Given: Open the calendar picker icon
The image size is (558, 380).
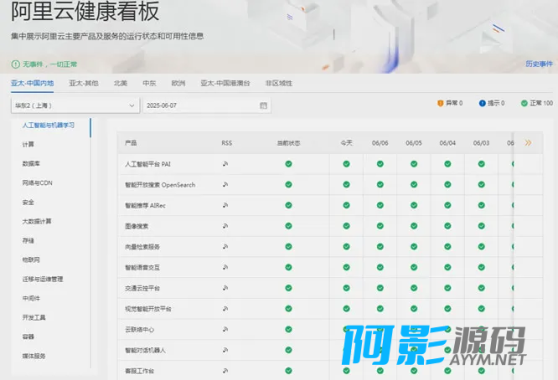Looking at the screenshot, I should [263, 105].
